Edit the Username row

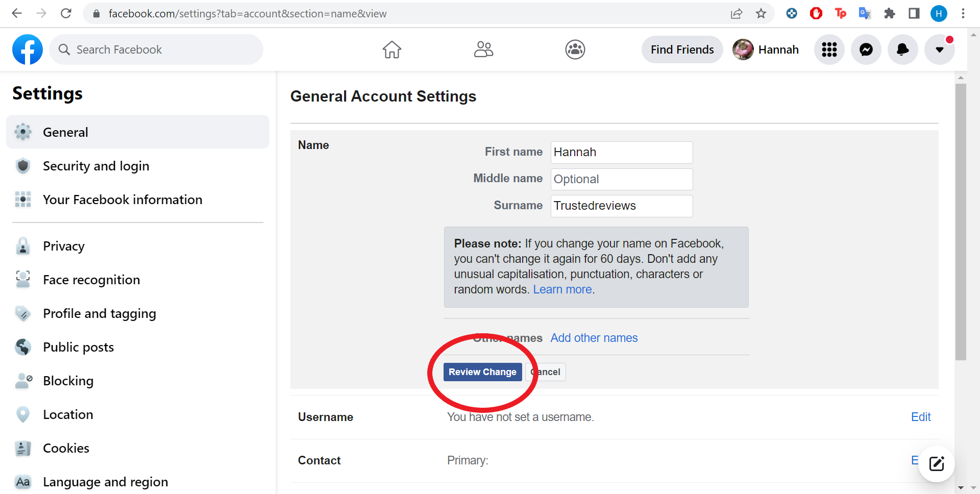(x=921, y=417)
